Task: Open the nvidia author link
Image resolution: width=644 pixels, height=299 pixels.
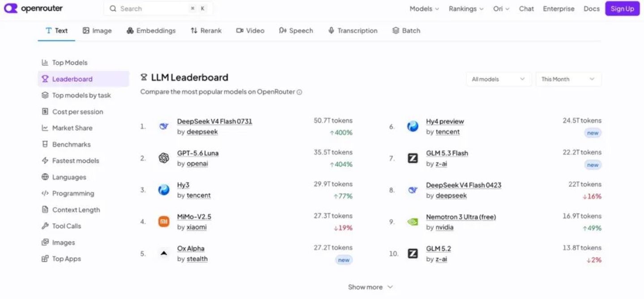Action: click(444, 227)
